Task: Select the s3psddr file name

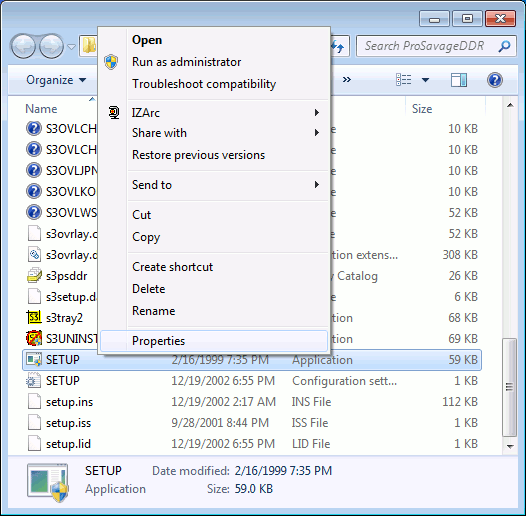Action: pyautogui.click(x=66, y=276)
